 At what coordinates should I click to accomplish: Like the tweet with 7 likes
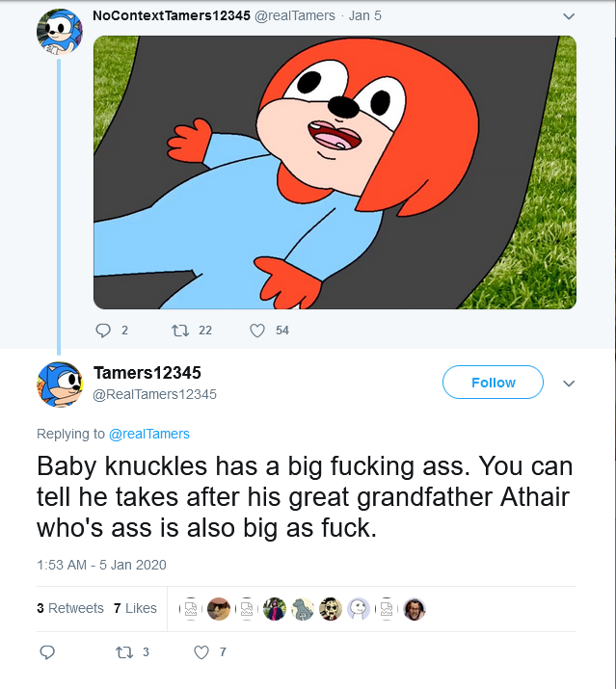pyautogui.click(x=201, y=652)
